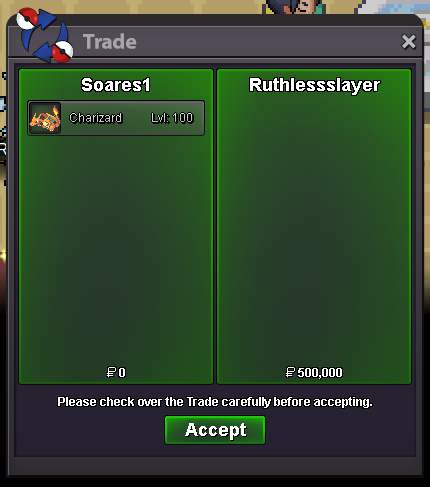Click the Soares1 player name header
430x487 pixels.
pos(116,85)
